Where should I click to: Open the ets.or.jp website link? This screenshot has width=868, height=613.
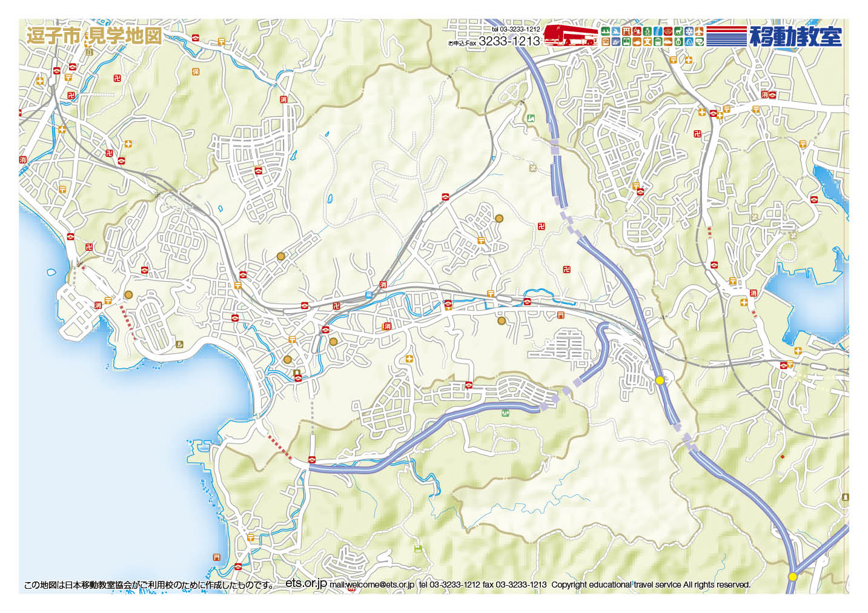(x=306, y=583)
